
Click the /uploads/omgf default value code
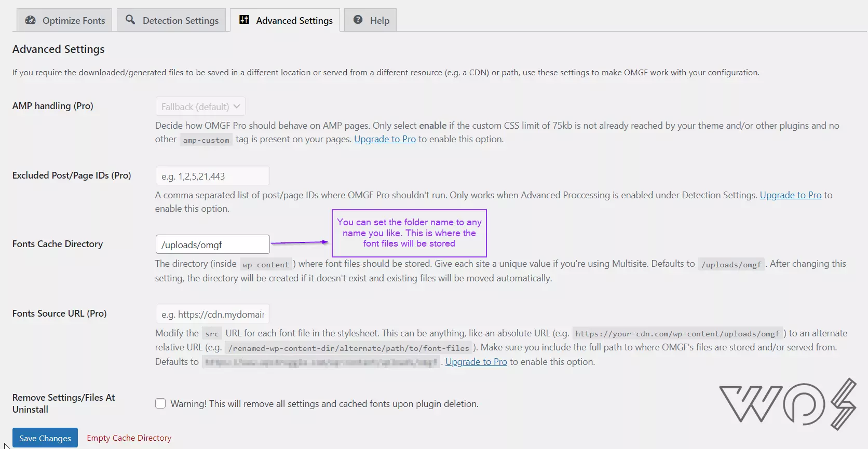pyautogui.click(x=731, y=265)
